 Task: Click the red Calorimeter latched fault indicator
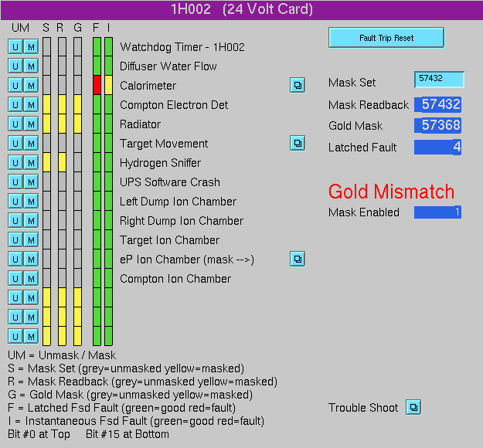click(97, 85)
